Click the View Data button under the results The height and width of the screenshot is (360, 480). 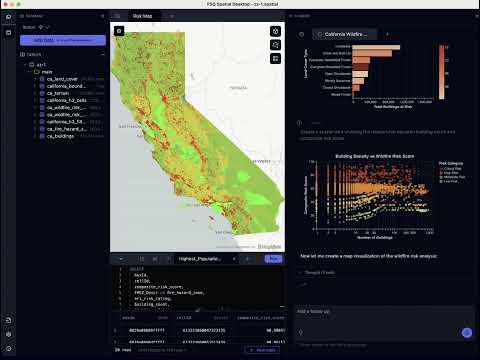(x=262, y=350)
